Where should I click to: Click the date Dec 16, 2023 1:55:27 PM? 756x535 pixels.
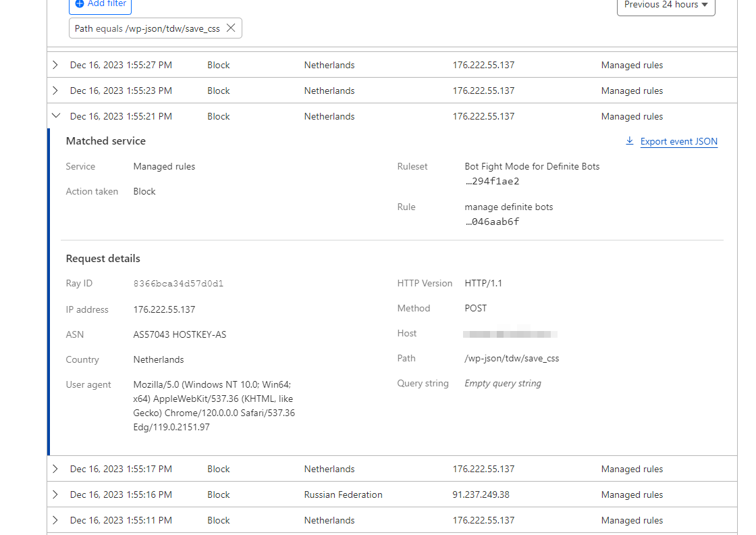tap(121, 65)
